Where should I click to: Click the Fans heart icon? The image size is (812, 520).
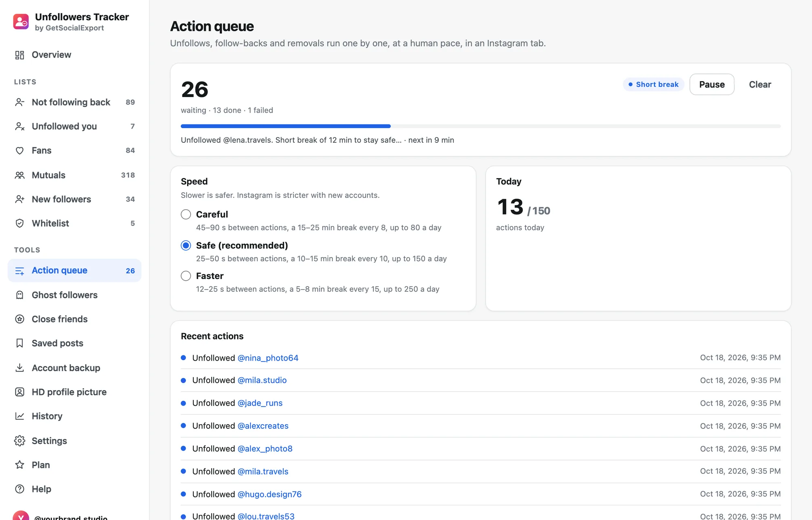pos(19,150)
